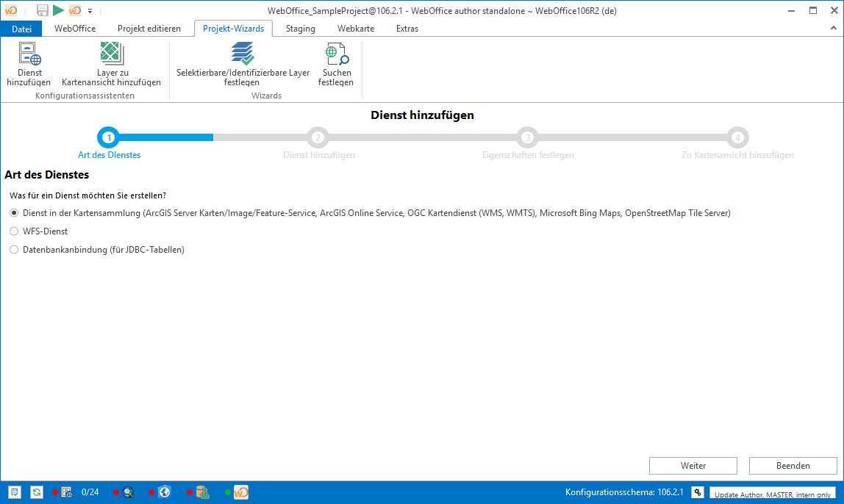Choose Datenbankanbindung (für JDBC-Tabellen) option

14,250
